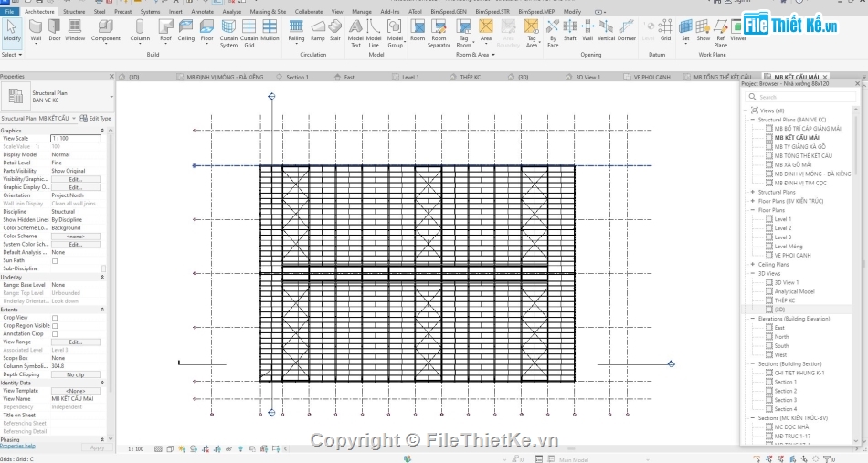Expand the Ceiling Plans tree node
868x463 pixels.
click(752, 265)
